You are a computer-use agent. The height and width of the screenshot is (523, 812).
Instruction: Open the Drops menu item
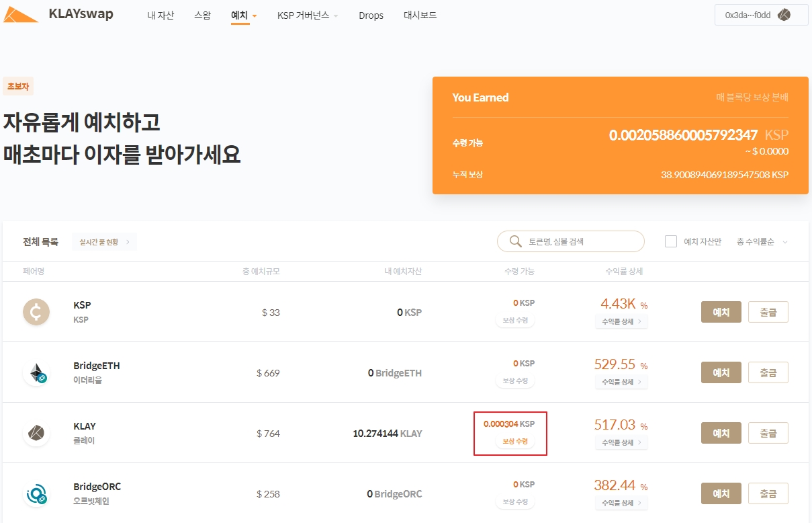[371, 15]
